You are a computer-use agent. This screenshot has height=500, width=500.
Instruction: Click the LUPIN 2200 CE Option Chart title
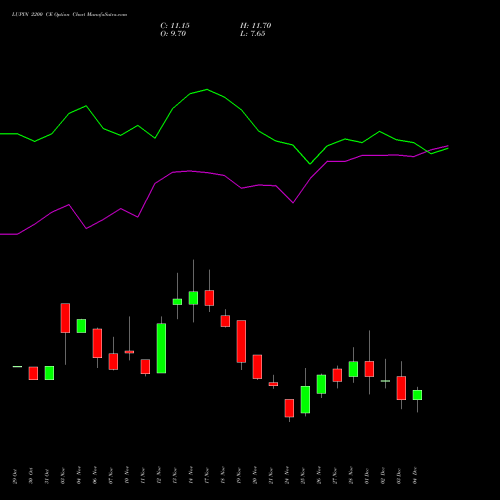coord(69,15)
